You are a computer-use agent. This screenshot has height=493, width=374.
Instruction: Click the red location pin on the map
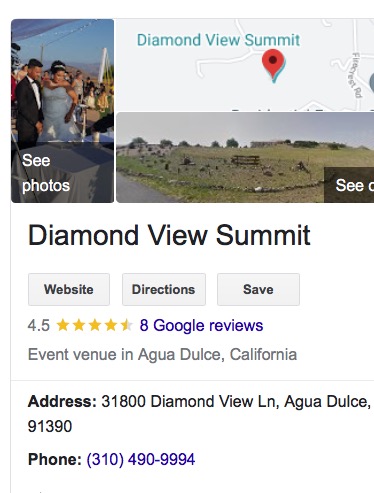click(x=273, y=65)
